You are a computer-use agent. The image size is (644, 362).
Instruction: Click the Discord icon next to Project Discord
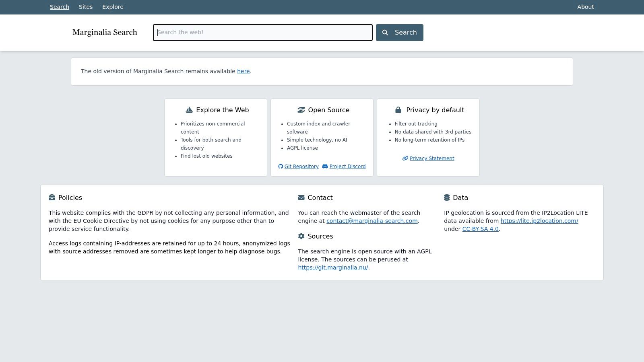[325, 167]
